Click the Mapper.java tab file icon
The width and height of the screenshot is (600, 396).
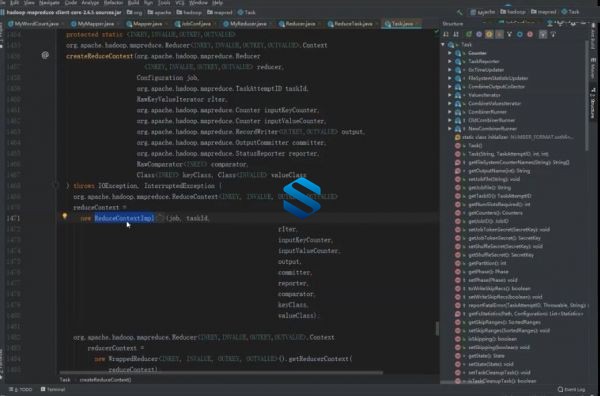coord(129,24)
